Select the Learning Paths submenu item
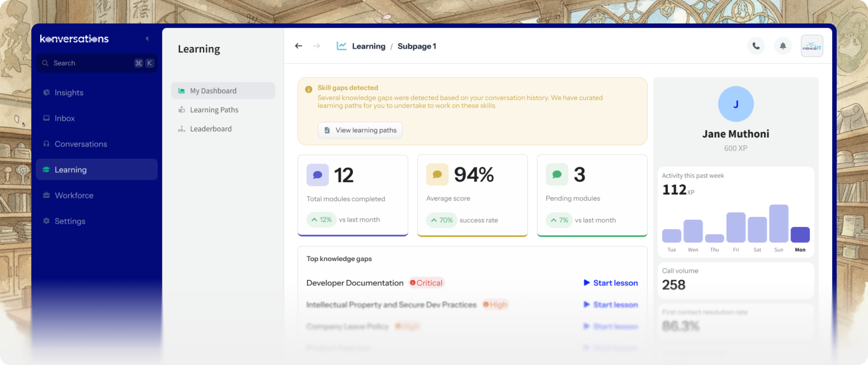 [x=214, y=110]
